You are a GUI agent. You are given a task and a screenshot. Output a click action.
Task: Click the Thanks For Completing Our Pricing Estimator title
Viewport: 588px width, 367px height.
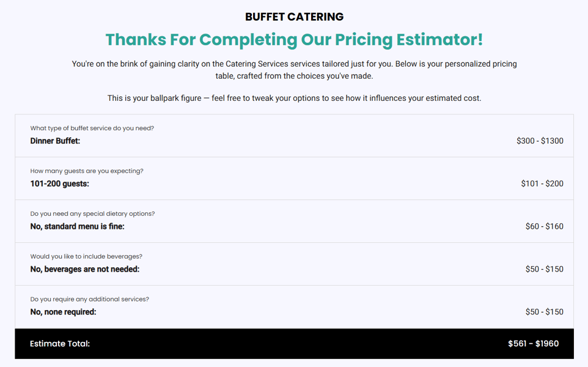(294, 40)
